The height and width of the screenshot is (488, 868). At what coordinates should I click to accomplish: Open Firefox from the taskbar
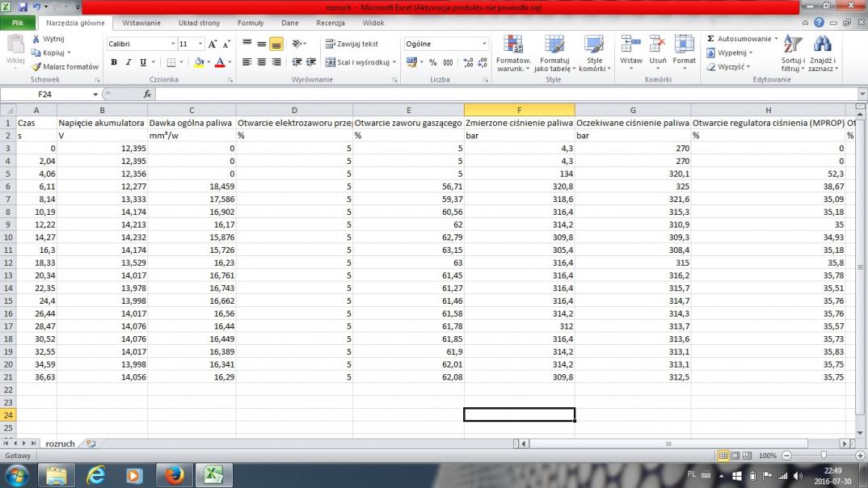tap(175, 475)
